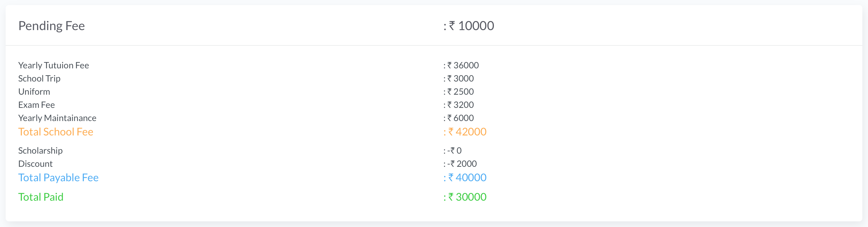Click the School Trip label
This screenshot has width=868, height=227.
click(40, 78)
